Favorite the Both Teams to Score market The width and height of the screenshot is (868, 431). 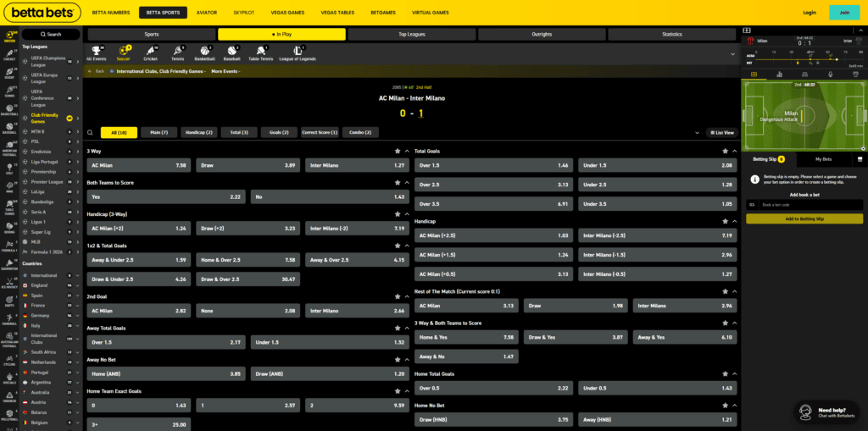coord(397,183)
